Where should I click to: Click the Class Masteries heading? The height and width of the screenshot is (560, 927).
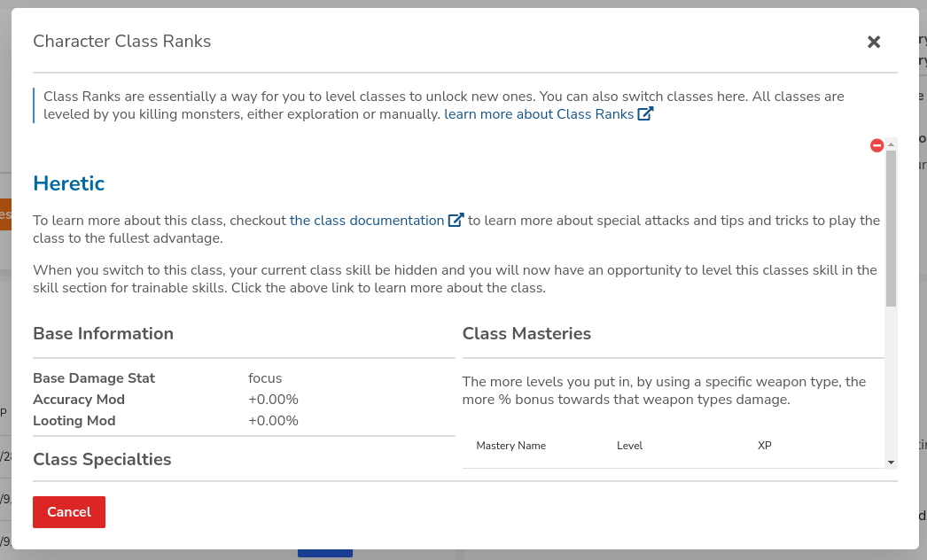point(526,333)
